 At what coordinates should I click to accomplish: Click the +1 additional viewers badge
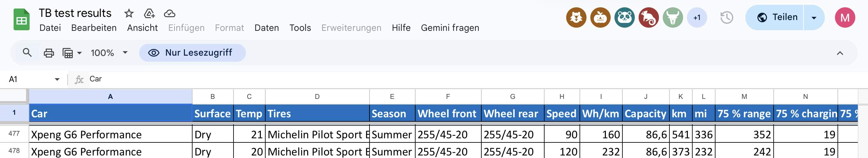coord(696,17)
